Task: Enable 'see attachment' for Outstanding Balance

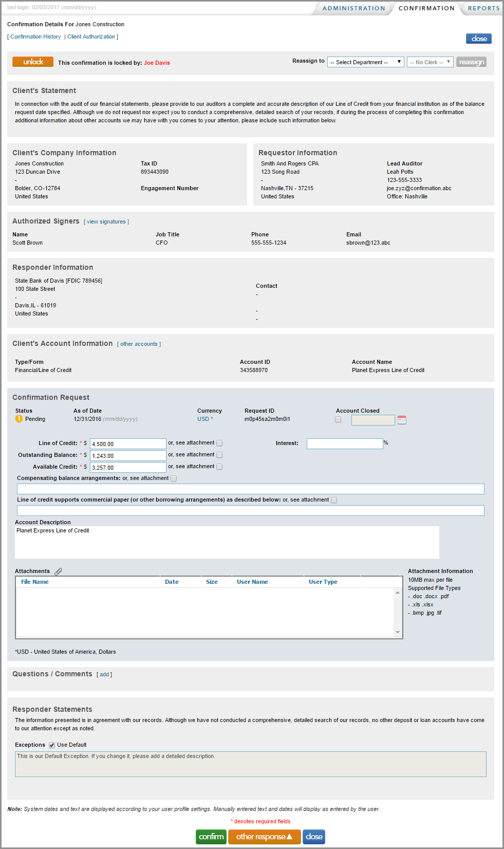Action: point(219,455)
